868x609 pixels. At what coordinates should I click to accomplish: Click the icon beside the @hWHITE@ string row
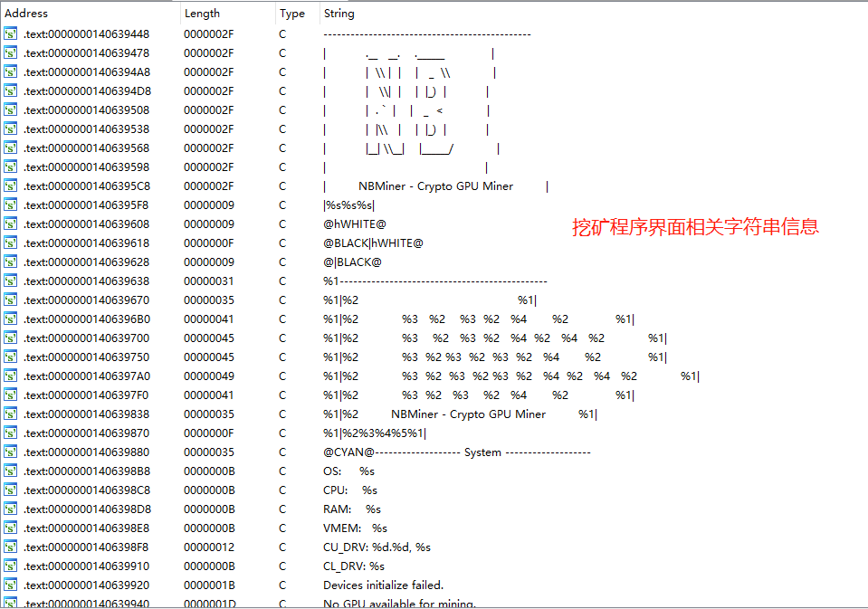point(11,224)
